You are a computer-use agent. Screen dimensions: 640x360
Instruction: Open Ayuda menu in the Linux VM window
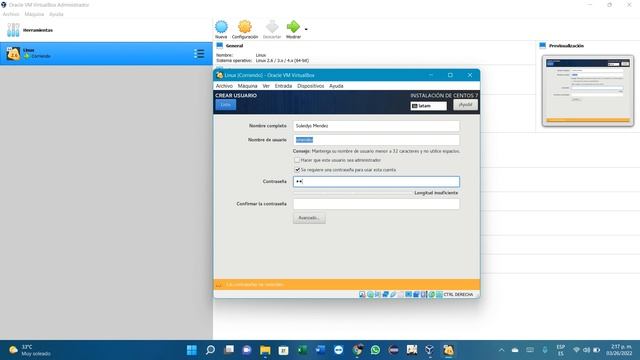336,86
